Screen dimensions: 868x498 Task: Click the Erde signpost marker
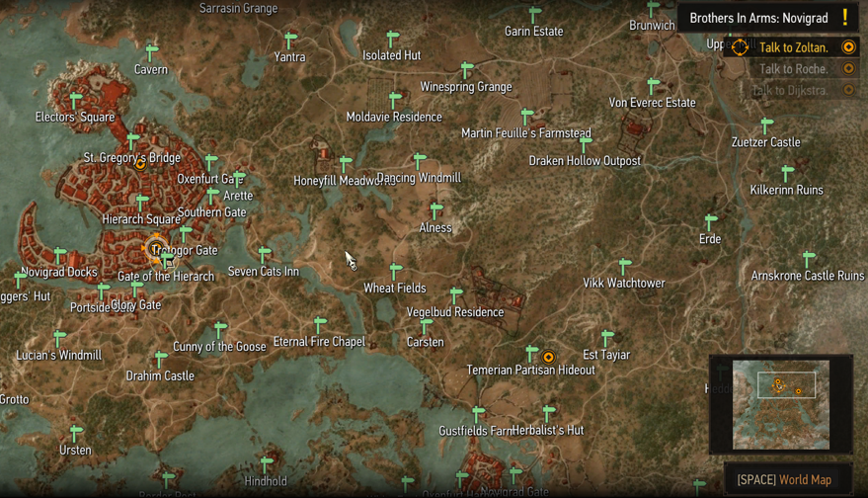[x=711, y=222]
